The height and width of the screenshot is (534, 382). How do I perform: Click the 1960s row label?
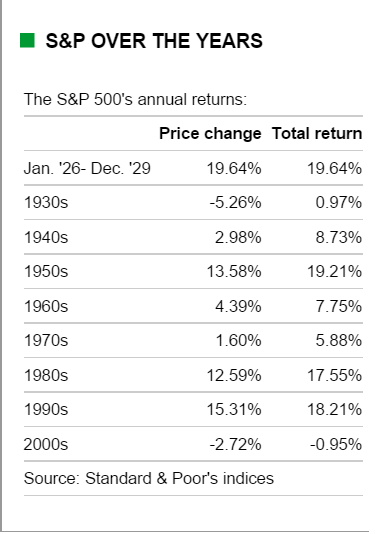pyautogui.click(x=46, y=306)
